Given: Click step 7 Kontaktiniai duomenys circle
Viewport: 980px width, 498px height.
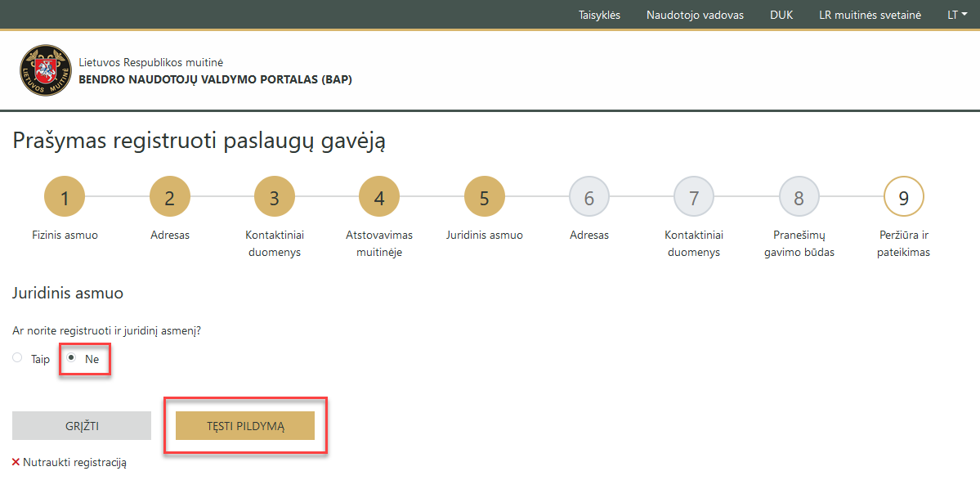Looking at the screenshot, I should [x=694, y=197].
